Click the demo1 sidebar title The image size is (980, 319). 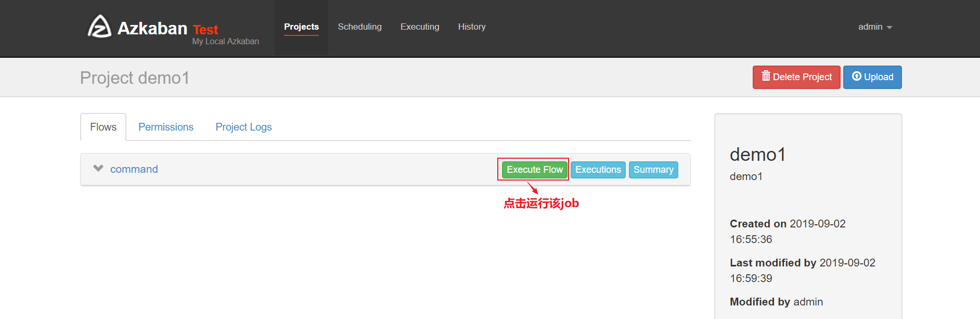pyautogui.click(x=757, y=155)
